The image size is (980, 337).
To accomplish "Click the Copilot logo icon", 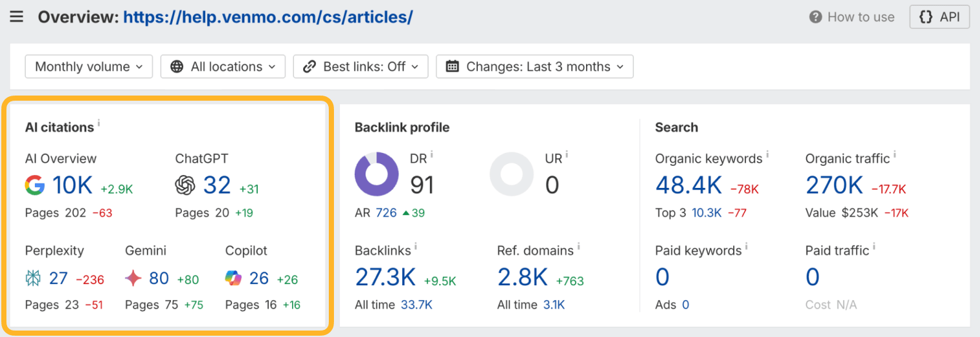I will point(233,278).
